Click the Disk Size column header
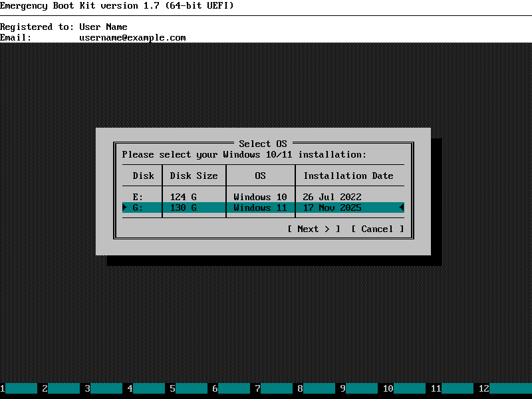The height and width of the screenshot is (399, 532). [194, 176]
